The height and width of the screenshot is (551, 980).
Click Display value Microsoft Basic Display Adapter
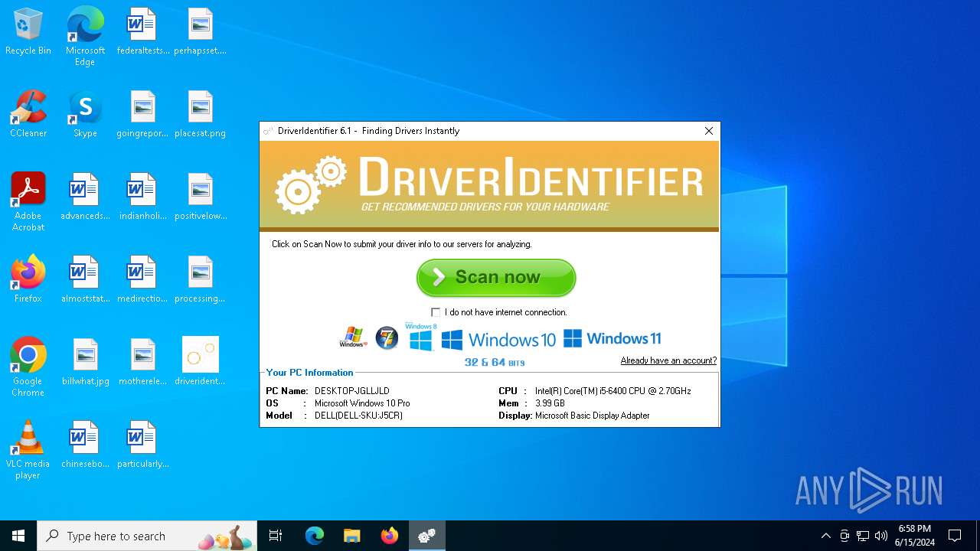point(593,416)
